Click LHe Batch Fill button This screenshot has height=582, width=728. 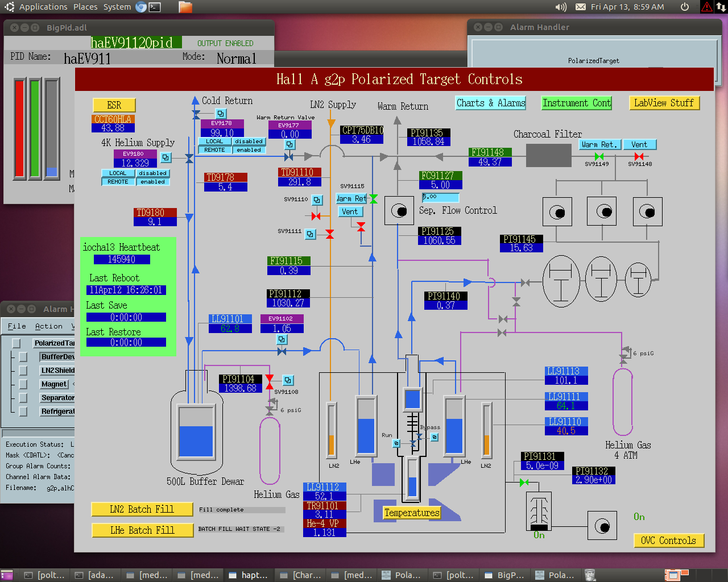tap(142, 530)
